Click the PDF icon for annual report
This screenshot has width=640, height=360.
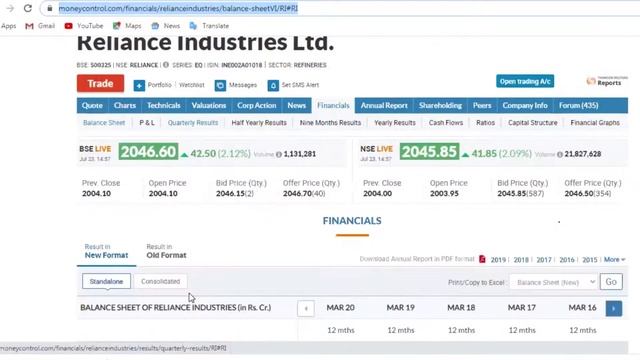[482, 259]
